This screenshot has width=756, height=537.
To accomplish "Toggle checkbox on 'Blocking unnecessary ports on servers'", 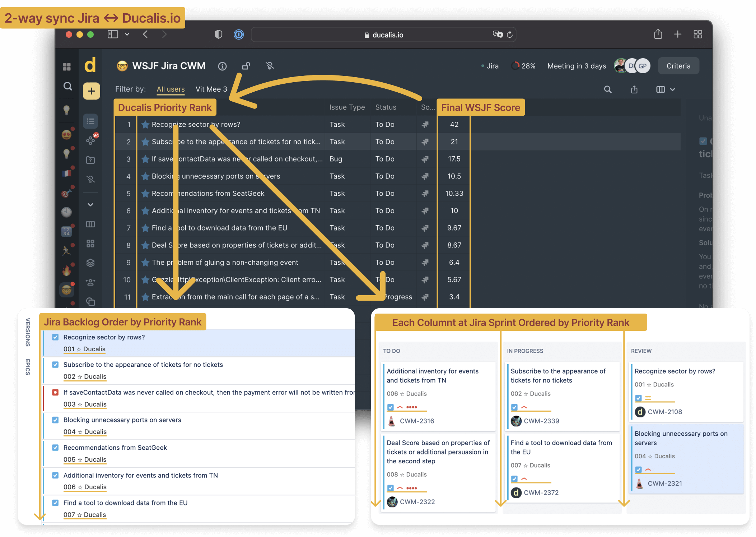I will tap(55, 420).
